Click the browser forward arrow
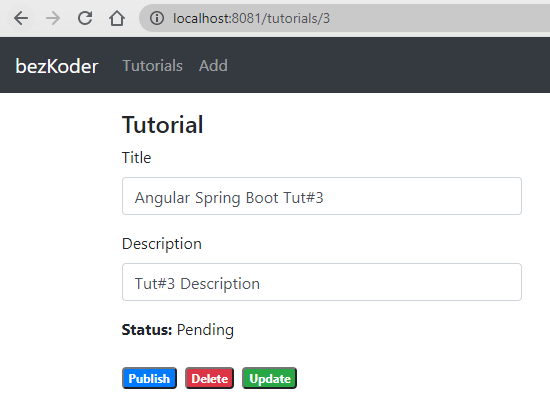550x410 pixels. 53,18
